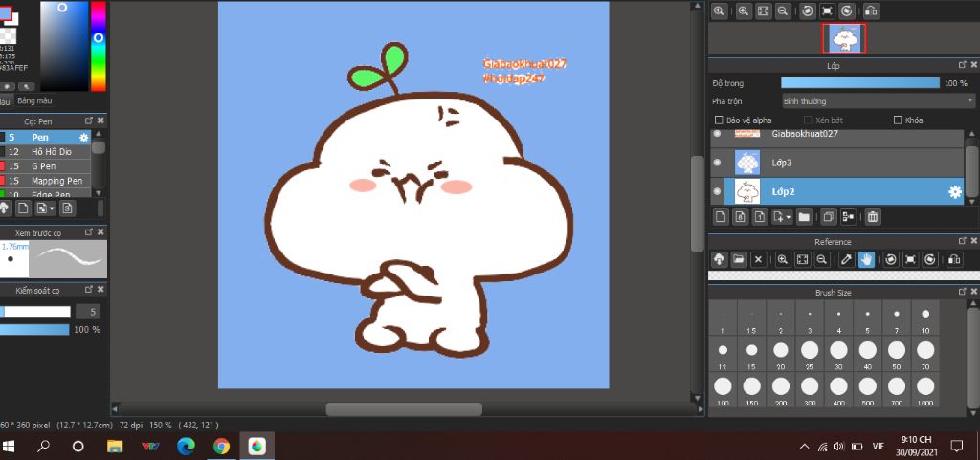
Task: Select the G Pen brush
Action: pos(46,166)
